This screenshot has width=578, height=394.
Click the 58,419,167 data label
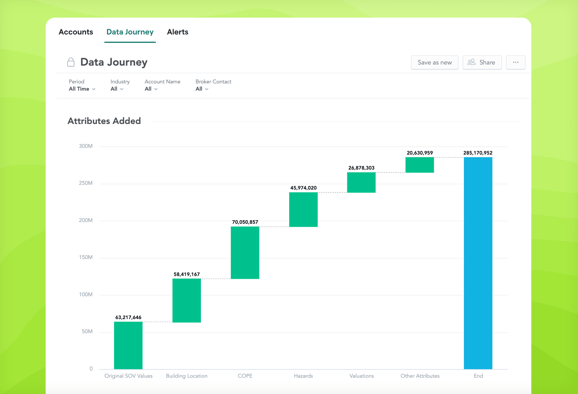pyautogui.click(x=187, y=274)
